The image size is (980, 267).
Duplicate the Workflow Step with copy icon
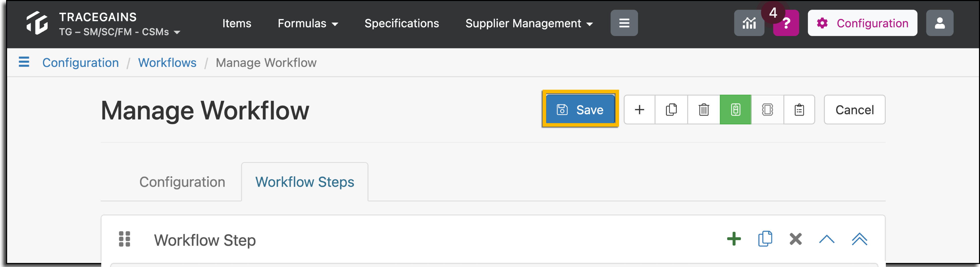click(765, 239)
